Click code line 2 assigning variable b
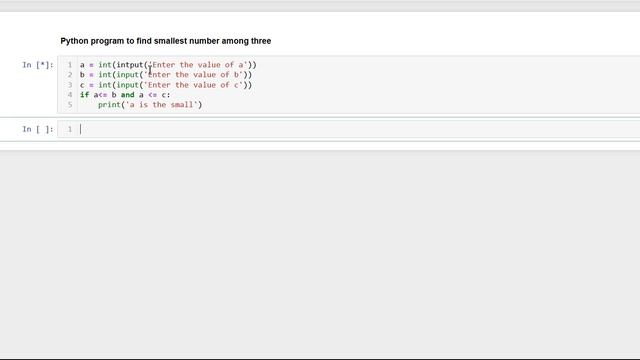 pos(166,75)
